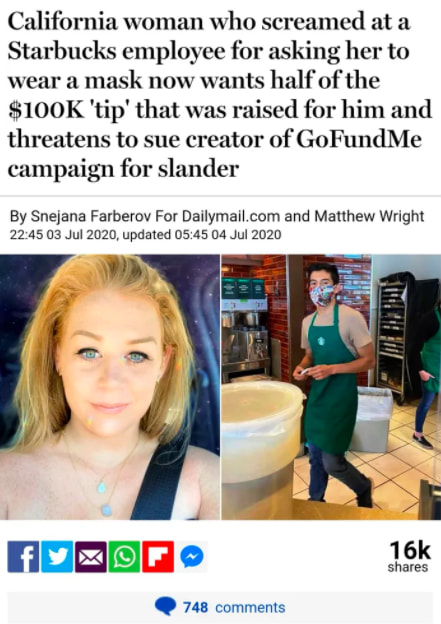Open author Matthew Wright's byline
Viewport: 441px width, 624px height.
pyautogui.click(x=369, y=216)
